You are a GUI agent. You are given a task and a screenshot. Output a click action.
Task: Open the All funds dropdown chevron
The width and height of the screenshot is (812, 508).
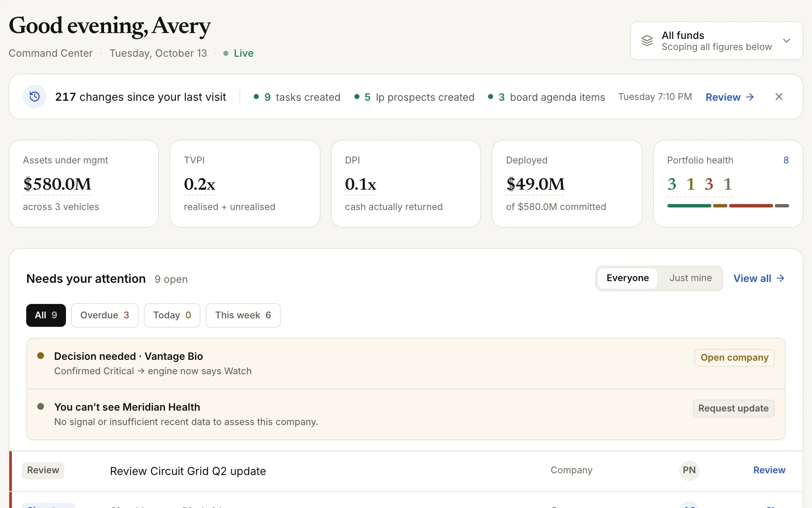pos(787,41)
